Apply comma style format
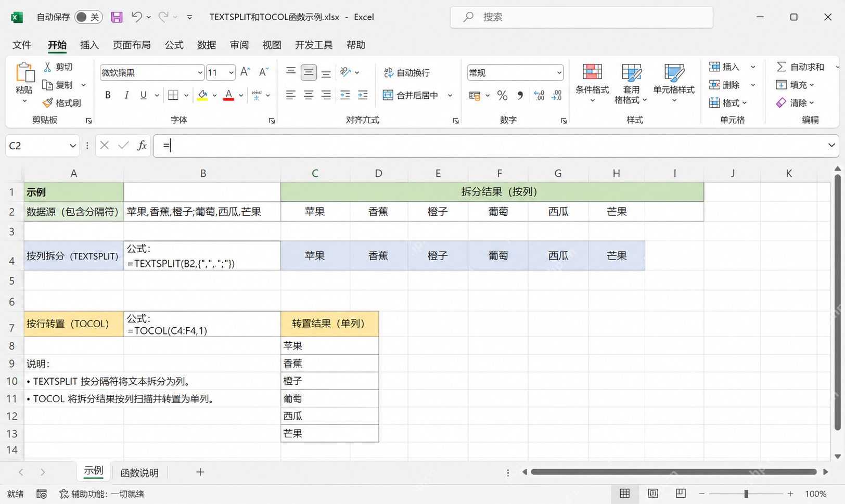845x504 pixels. point(520,95)
